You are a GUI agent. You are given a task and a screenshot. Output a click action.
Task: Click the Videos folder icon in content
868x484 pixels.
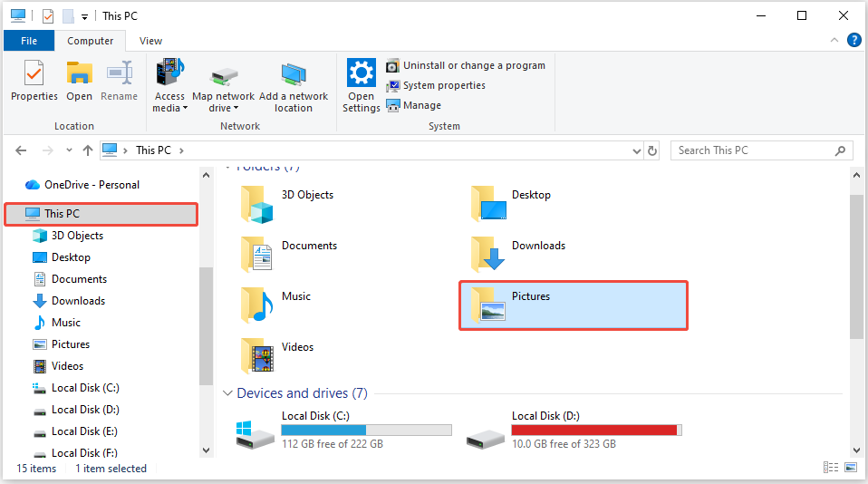(257, 355)
